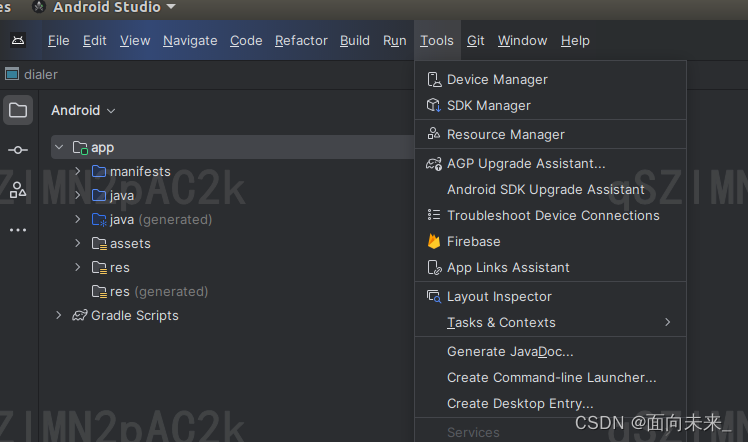Open the Project tool window folder icon

point(18,110)
